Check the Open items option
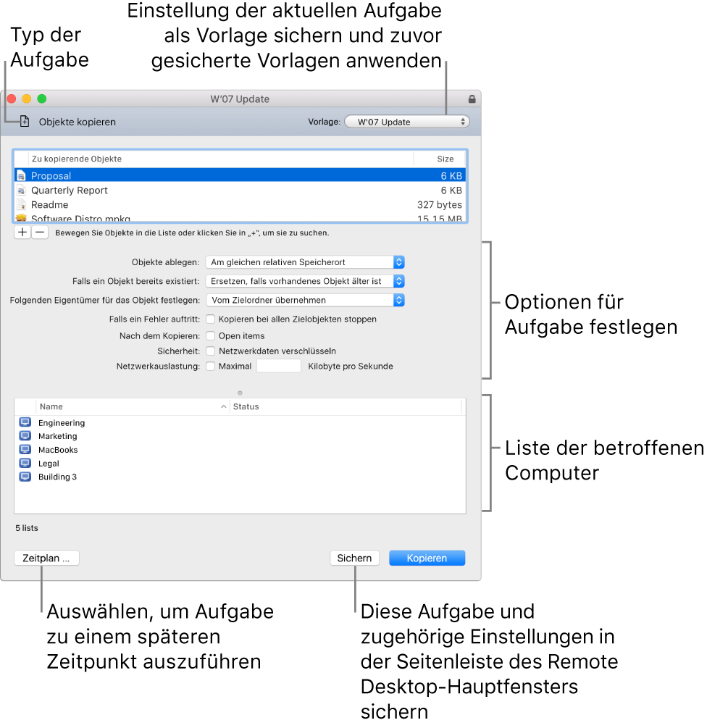 (210, 335)
